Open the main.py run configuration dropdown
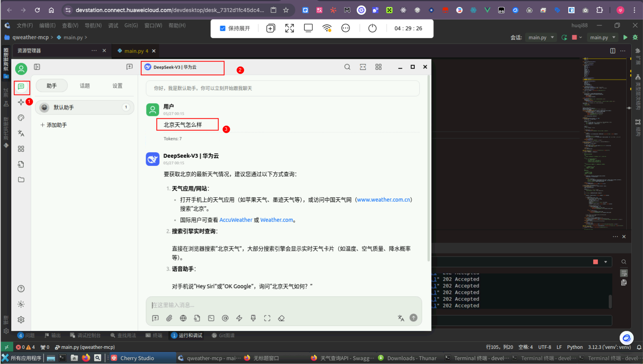 [x=602, y=37]
